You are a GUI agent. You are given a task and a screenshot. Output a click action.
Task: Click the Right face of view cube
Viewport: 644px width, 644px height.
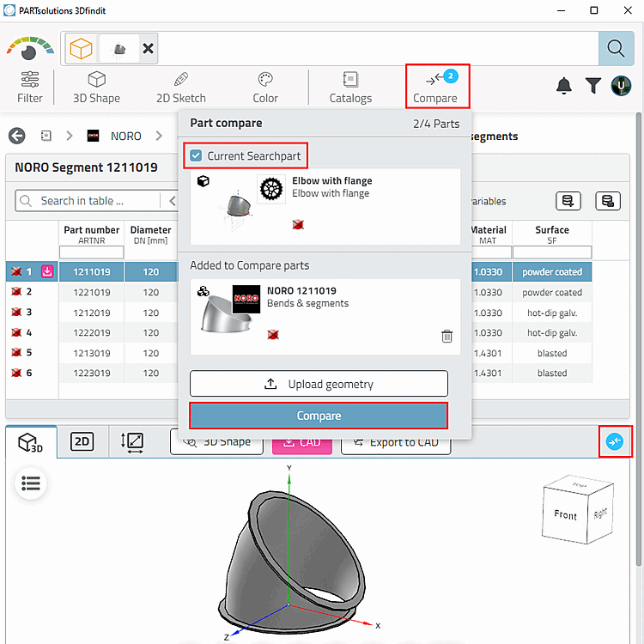tap(600, 513)
